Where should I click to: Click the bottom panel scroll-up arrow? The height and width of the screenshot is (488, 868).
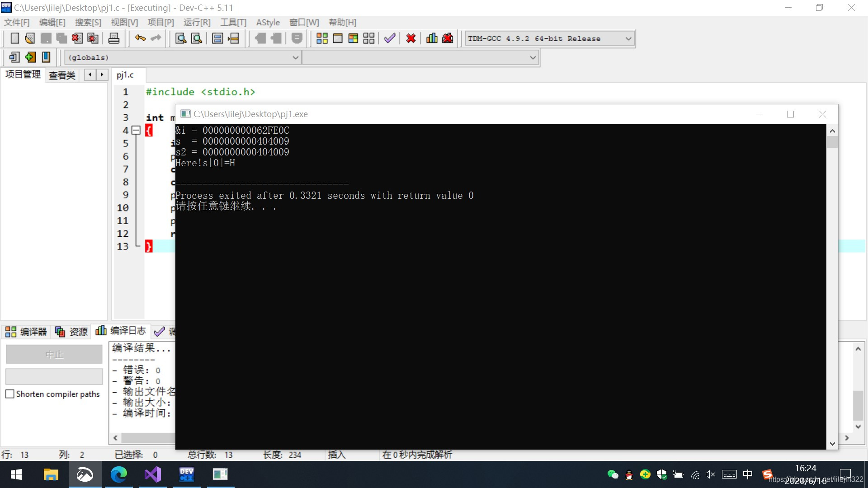858,349
